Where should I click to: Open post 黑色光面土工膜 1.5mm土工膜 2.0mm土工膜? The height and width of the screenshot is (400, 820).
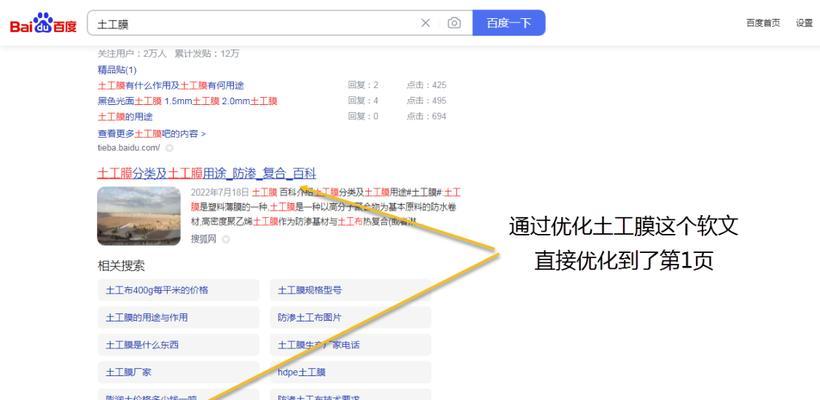(187, 101)
